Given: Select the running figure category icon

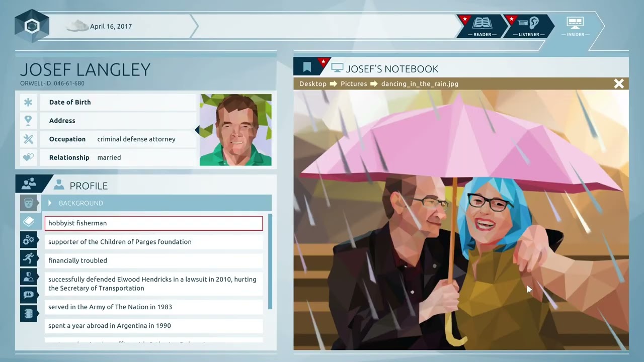Looking at the screenshot, I should coord(29,258).
